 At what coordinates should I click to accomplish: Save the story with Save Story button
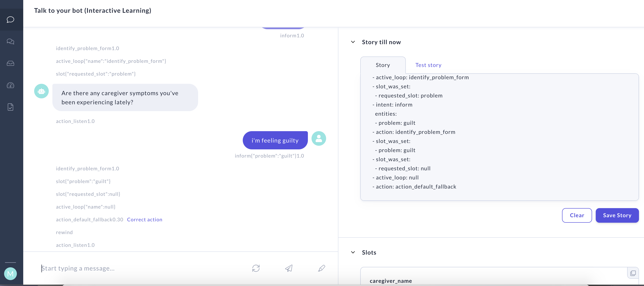click(x=617, y=215)
